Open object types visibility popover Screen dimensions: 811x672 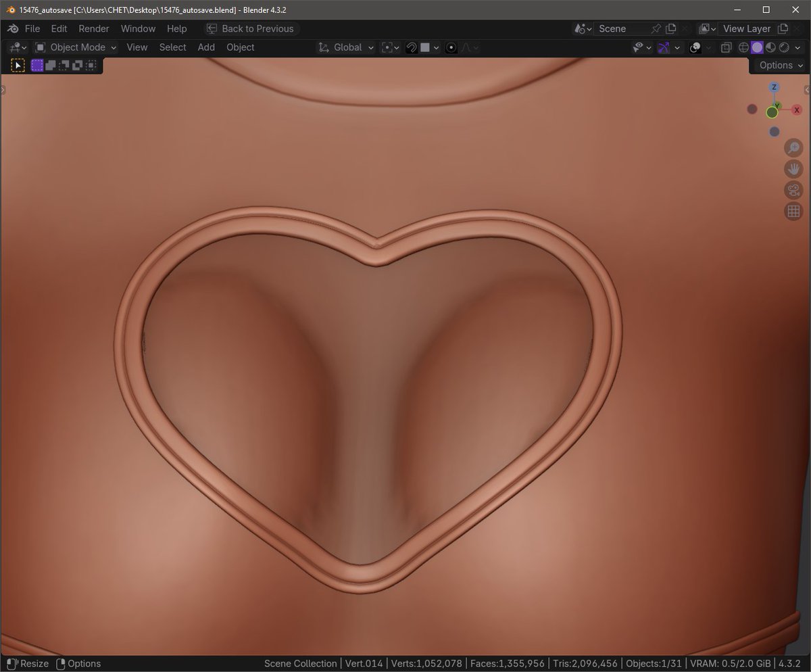pos(642,47)
